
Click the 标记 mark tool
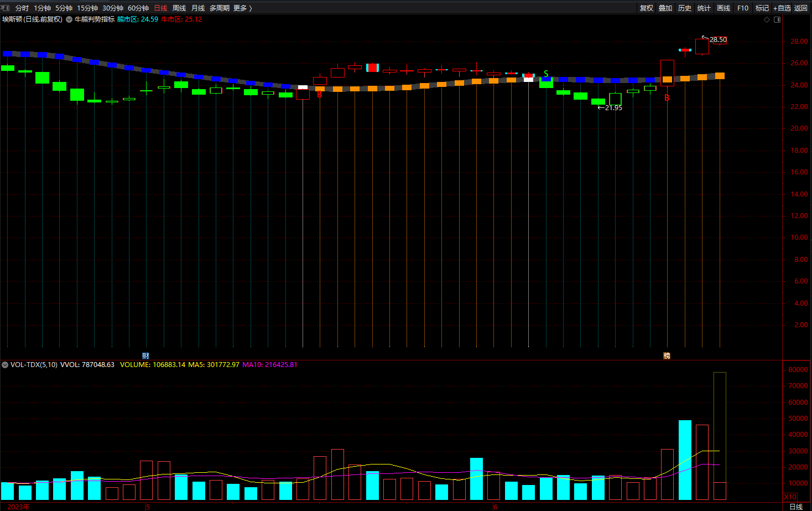[762, 8]
